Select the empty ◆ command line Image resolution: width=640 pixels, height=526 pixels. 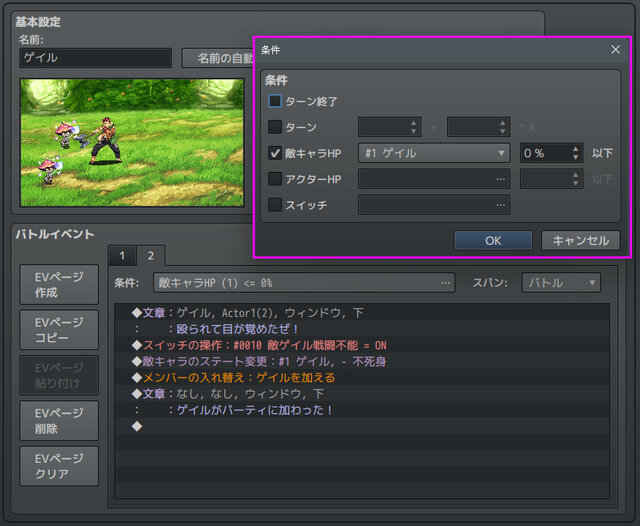pyautogui.click(x=362, y=426)
